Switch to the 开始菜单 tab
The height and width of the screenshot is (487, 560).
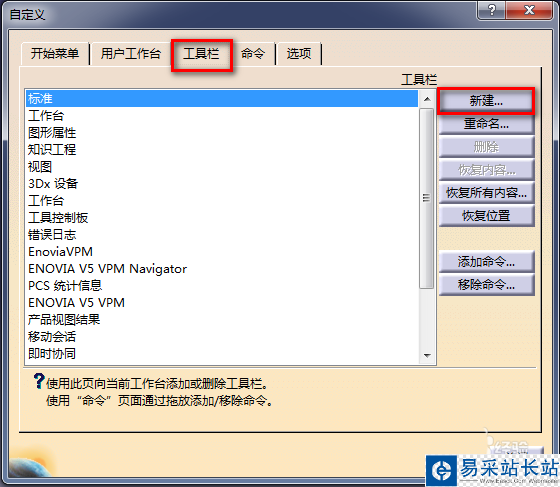tap(55, 54)
